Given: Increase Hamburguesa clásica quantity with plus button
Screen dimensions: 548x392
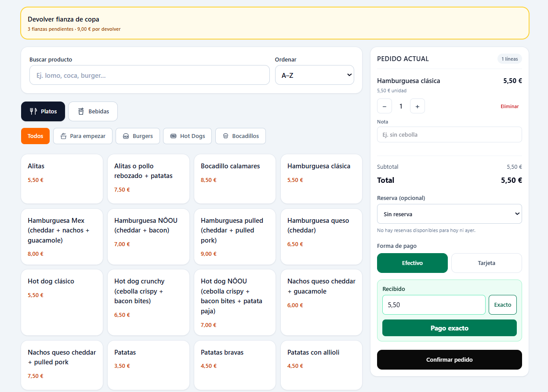Looking at the screenshot, I should (x=417, y=106).
